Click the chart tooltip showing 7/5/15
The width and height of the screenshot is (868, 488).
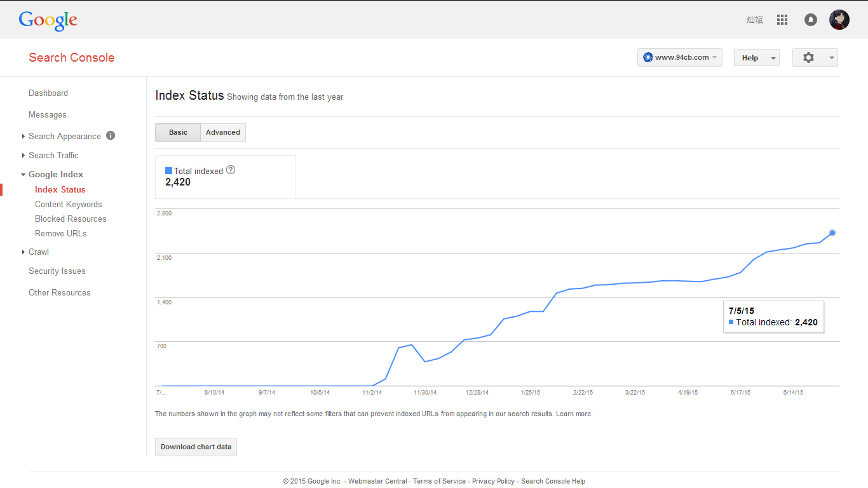click(773, 316)
